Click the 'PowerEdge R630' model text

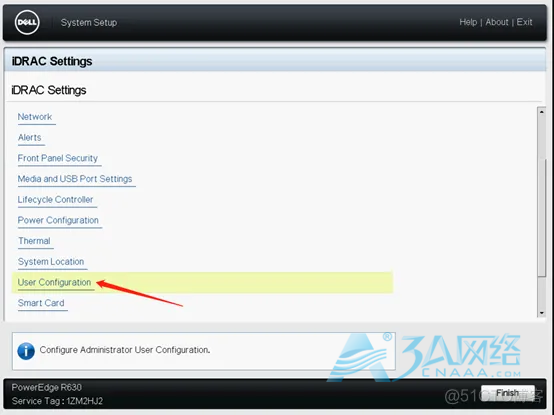pyautogui.click(x=47, y=387)
